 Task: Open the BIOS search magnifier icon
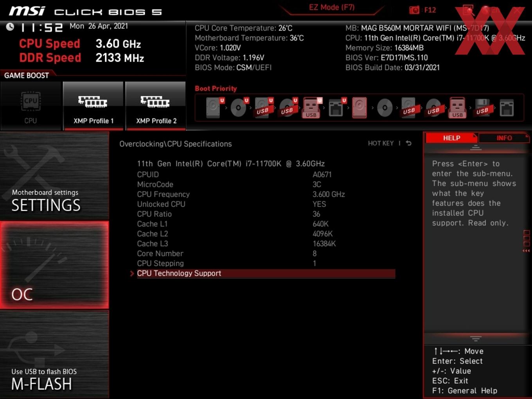pos(468,10)
